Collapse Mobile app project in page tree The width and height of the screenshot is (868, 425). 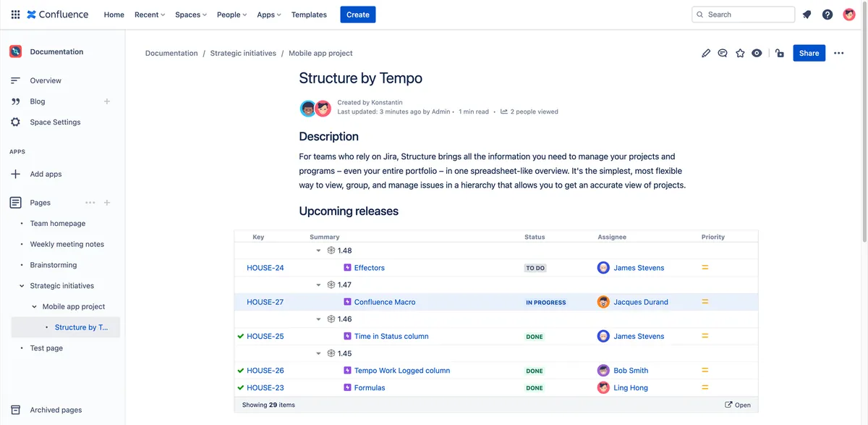click(34, 306)
